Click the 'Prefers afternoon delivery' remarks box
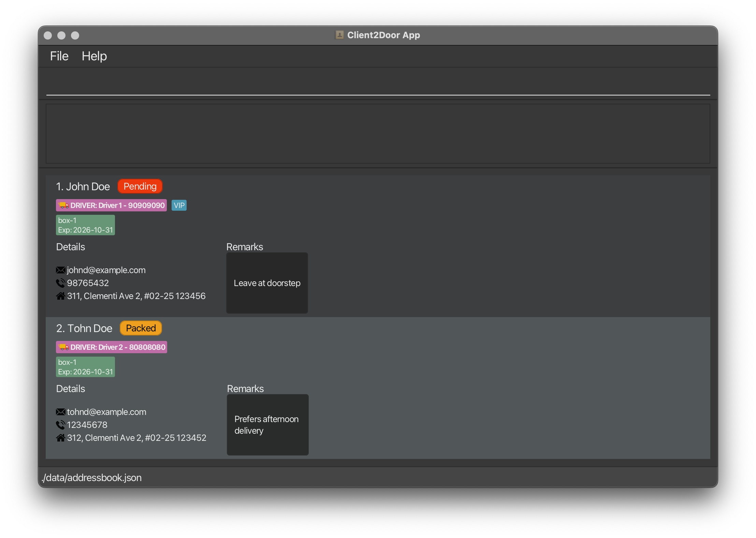The width and height of the screenshot is (756, 538). click(x=268, y=425)
